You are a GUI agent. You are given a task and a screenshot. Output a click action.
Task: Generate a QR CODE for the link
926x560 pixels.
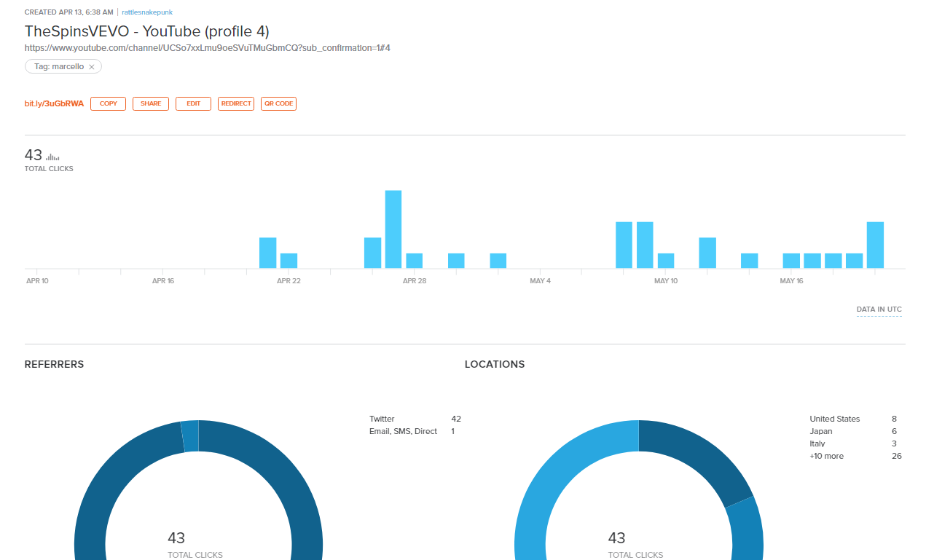pyautogui.click(x=278, y=104)
